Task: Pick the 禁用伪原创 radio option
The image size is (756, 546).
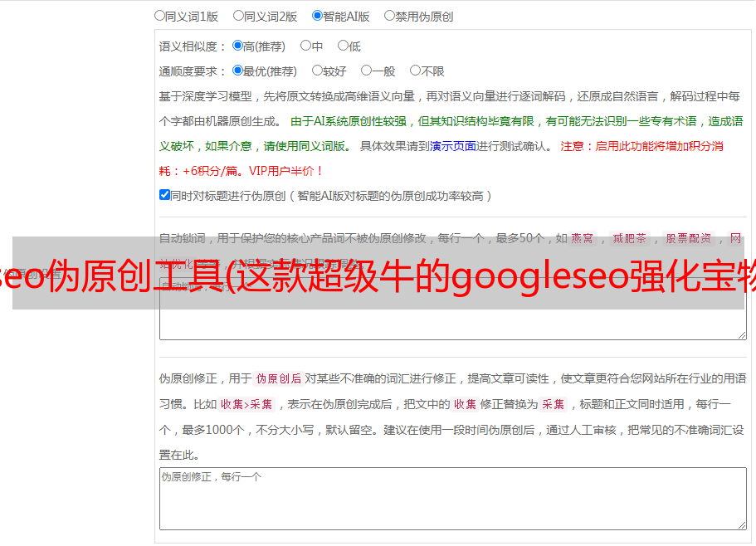Action: (x=389, y=16)
